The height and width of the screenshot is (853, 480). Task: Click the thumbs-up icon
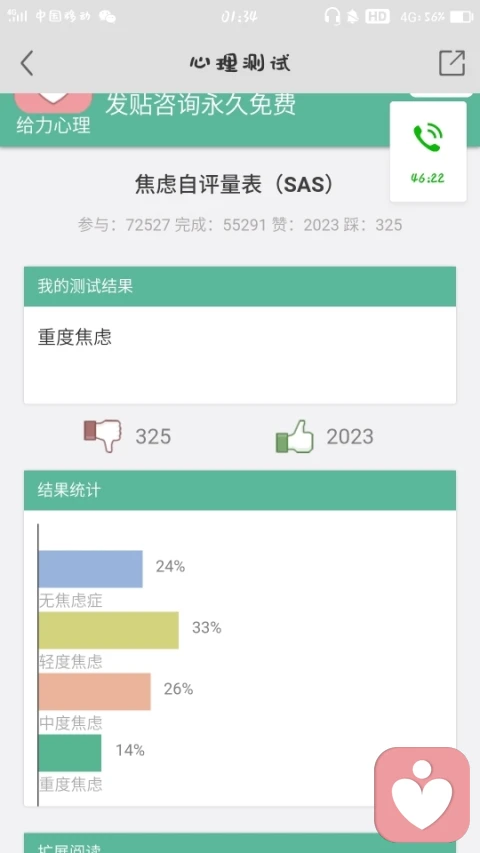[294, 436]
